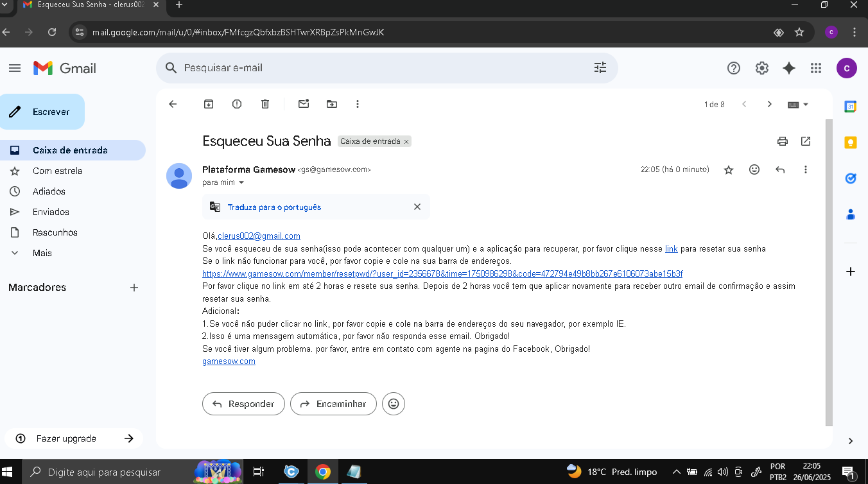Image resolution: width=868 pixels, height=484 pixels.
Task: Click the Responder button
Action: 243,404
